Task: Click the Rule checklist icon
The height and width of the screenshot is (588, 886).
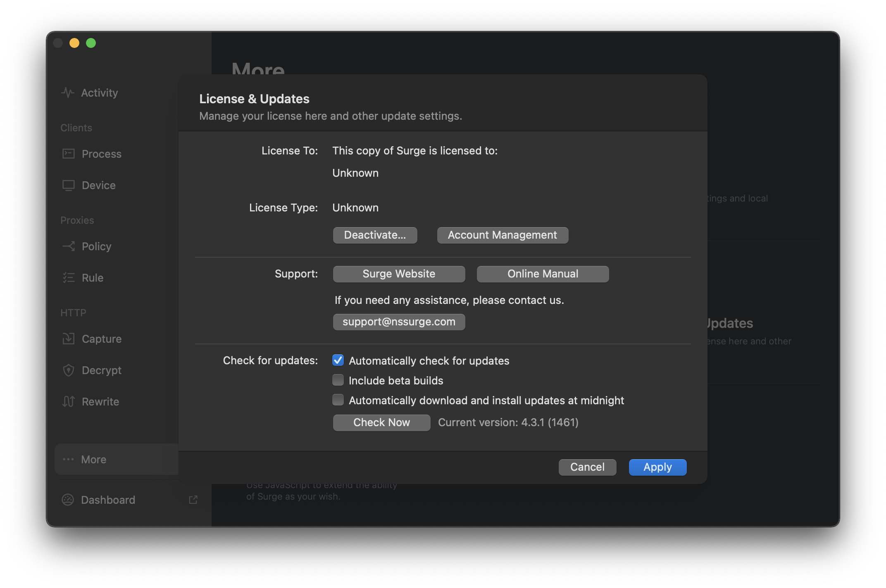Action: 69,277
